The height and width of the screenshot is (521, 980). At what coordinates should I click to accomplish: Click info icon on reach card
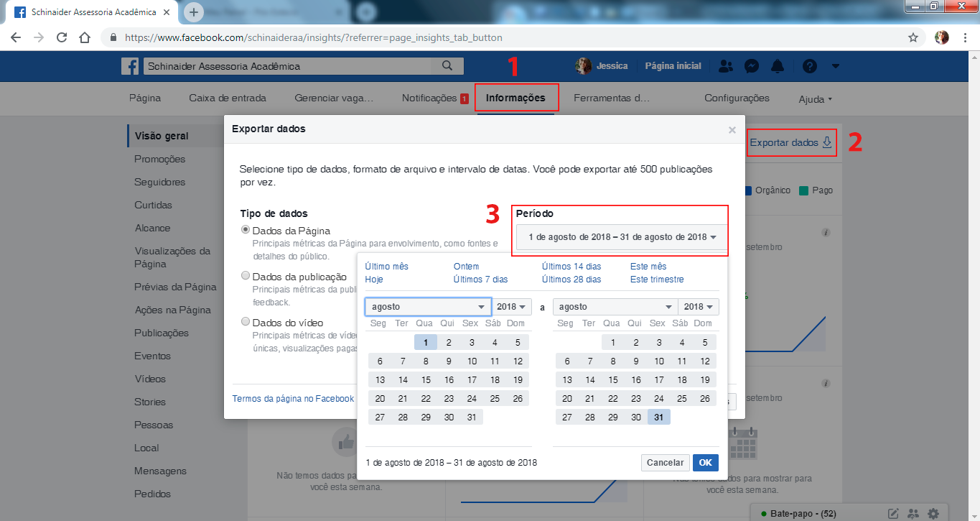pyautogui.click(x=826, y=233)
